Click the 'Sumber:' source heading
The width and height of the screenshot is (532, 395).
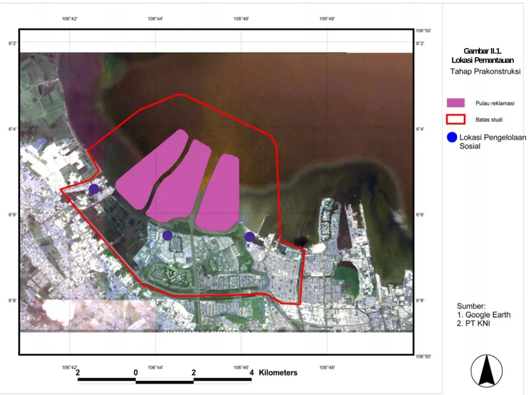[471, 306]
